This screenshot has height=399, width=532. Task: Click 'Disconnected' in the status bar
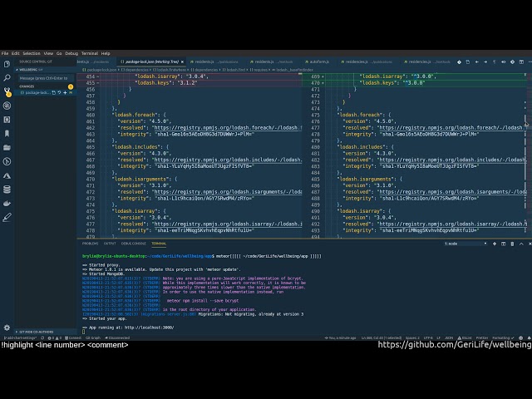(117, 338)
